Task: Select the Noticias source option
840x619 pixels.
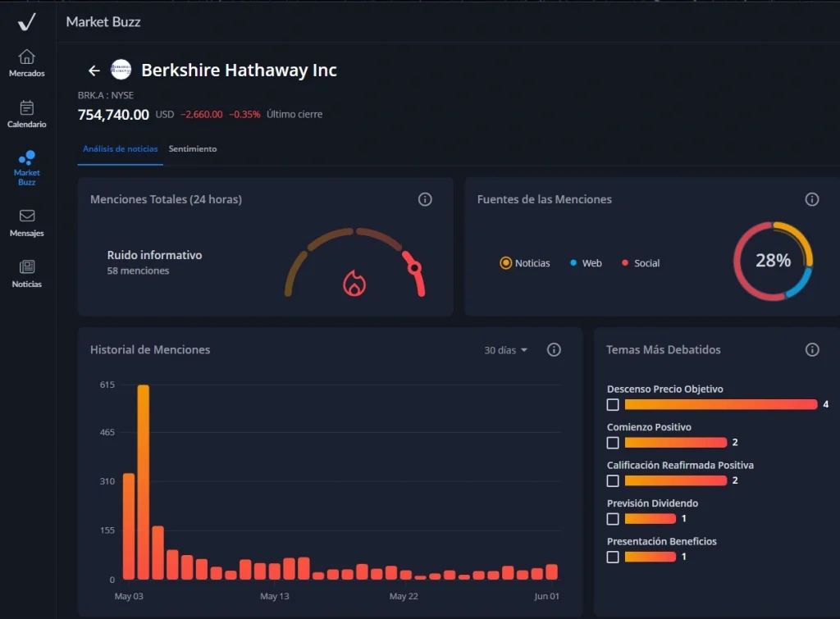Action: coord(524,263)
